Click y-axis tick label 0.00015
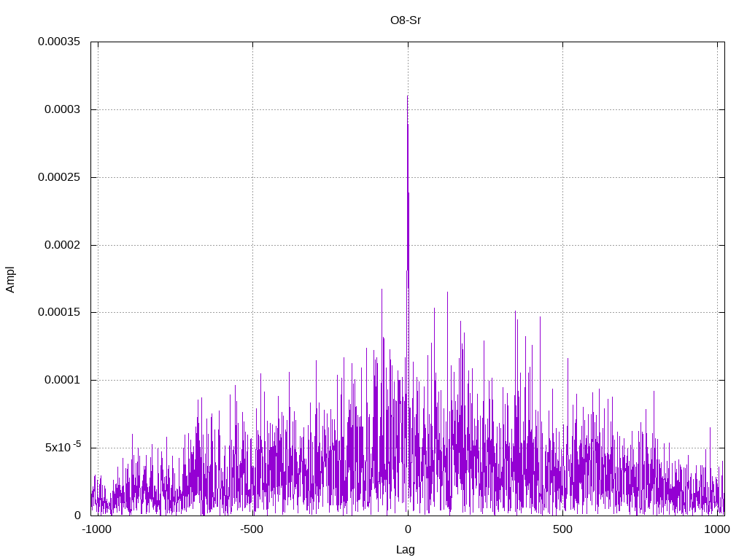This screenshot has width=747, height=560. [x=59, y=312]
